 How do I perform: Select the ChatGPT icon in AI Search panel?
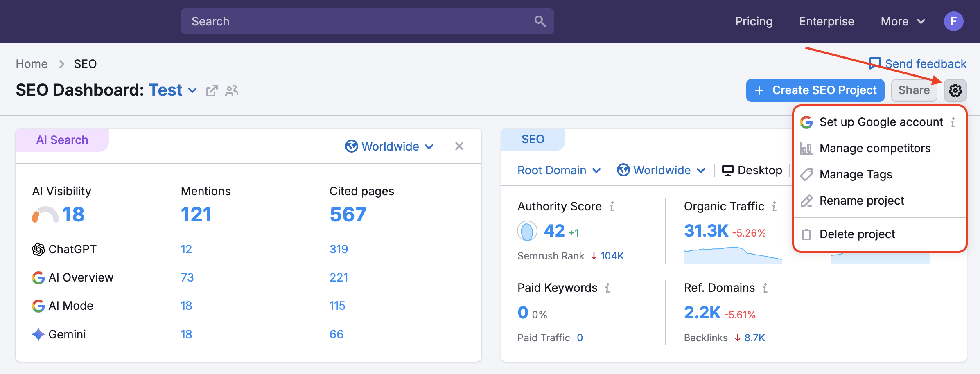38,249
